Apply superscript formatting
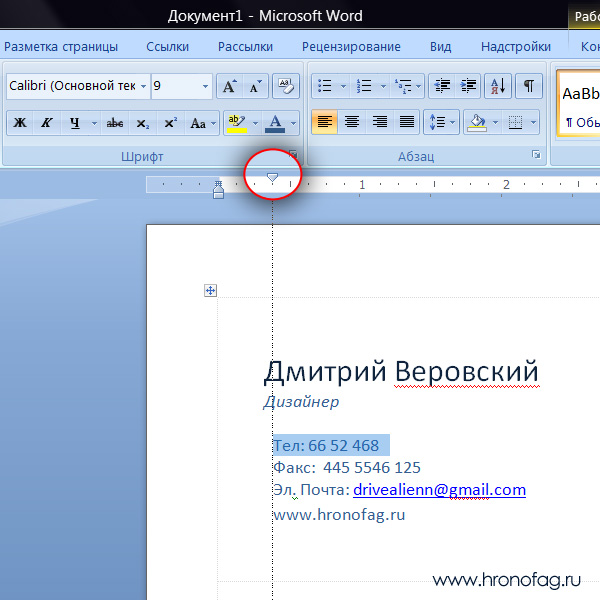Screen dimensions: 600x600 click(171, 123)
